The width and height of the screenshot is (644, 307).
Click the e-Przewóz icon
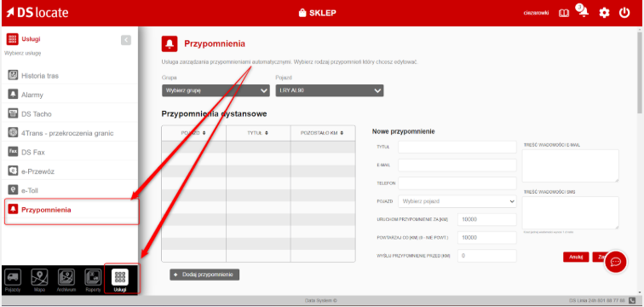pos(13,171)
